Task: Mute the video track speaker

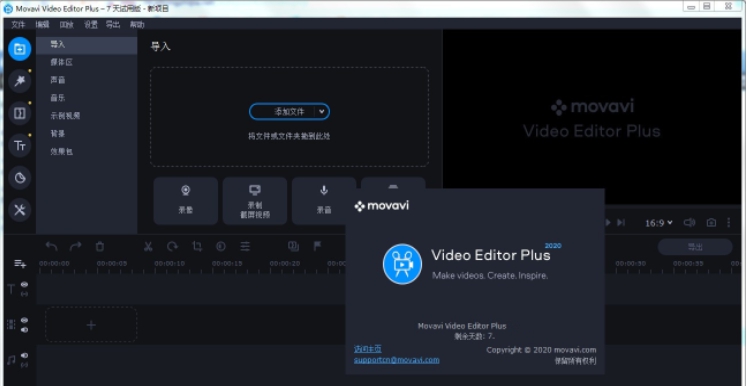Action: pos(24,330)
